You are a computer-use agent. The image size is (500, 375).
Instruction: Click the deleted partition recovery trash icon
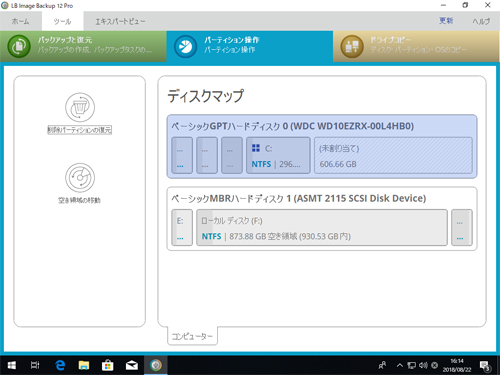click(x=80, y=107)
